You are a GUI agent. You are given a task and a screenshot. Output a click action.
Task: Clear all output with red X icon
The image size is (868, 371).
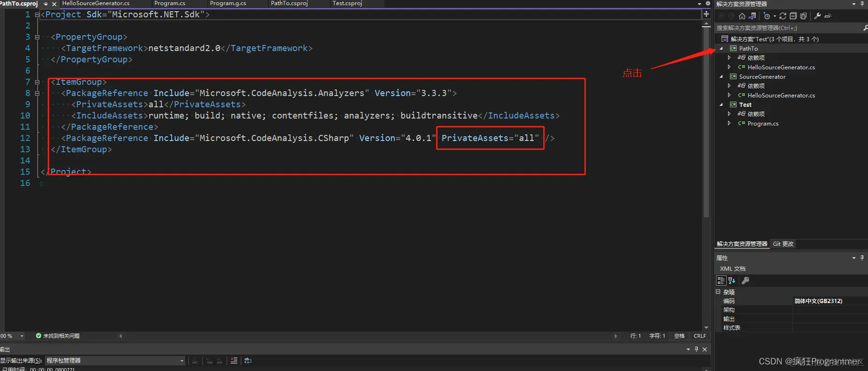pos(234,361)
